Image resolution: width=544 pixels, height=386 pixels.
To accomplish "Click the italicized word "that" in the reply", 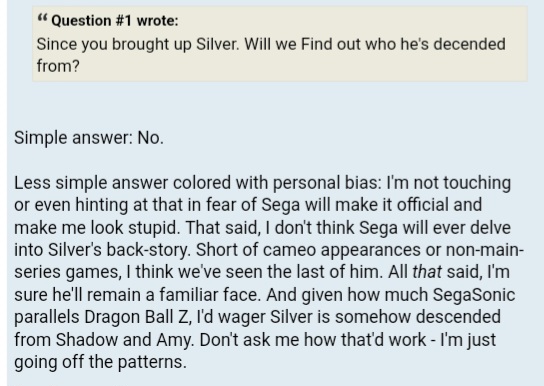I will point(427,272).
